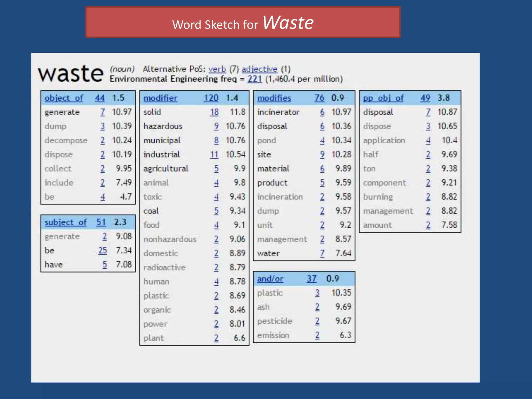Click the modifies total count 76
This screenshot has height=399, width=532.
(319, 98)
